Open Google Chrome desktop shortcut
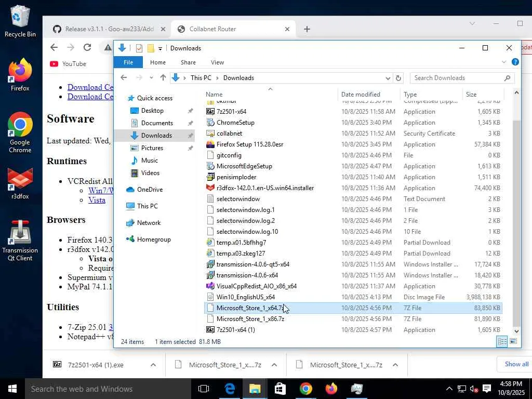Screen dimensions: 532x399 pos(20,132)
